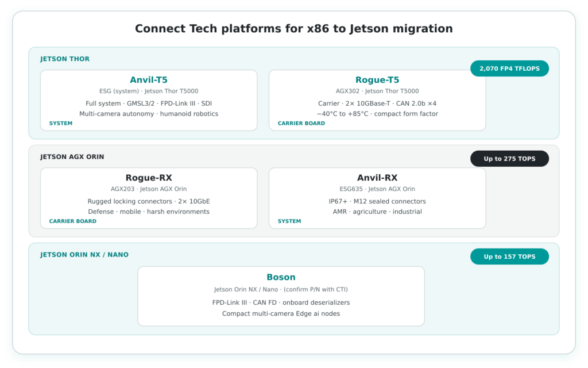Click 'Full system · GMSL3/2 · FPD-Link III · SDI' line

(149, 103)
